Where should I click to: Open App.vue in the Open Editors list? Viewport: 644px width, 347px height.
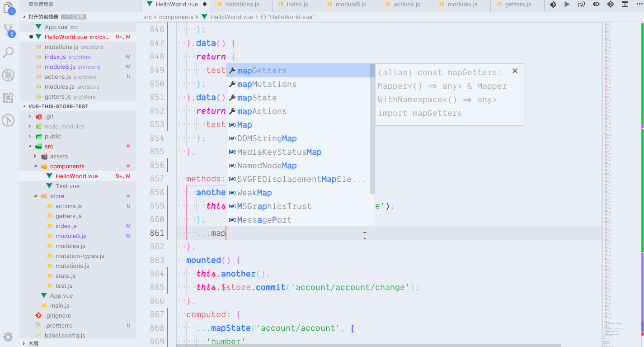(78, 27)
